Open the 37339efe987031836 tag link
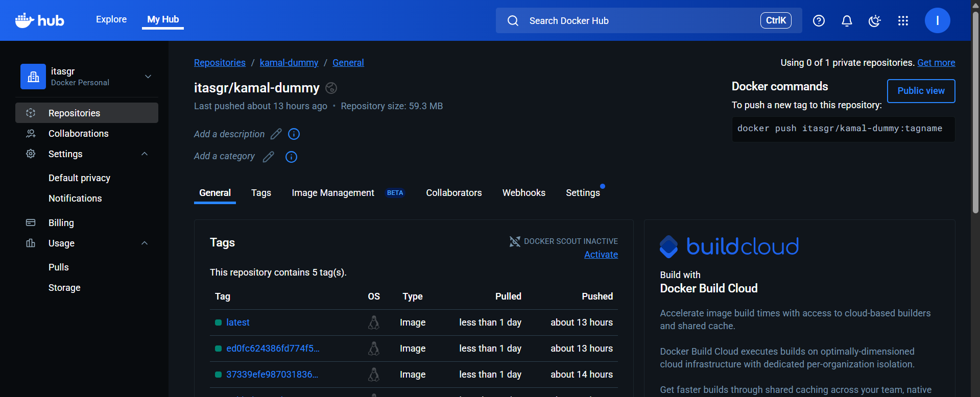Screen dimensions: 980x397 click(x=272, y=375)
